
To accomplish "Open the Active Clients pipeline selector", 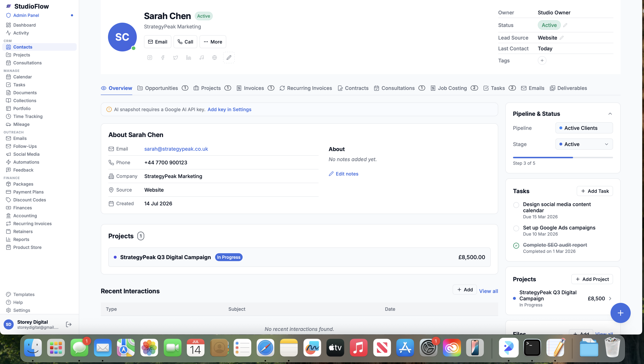I will click(584, 128).
